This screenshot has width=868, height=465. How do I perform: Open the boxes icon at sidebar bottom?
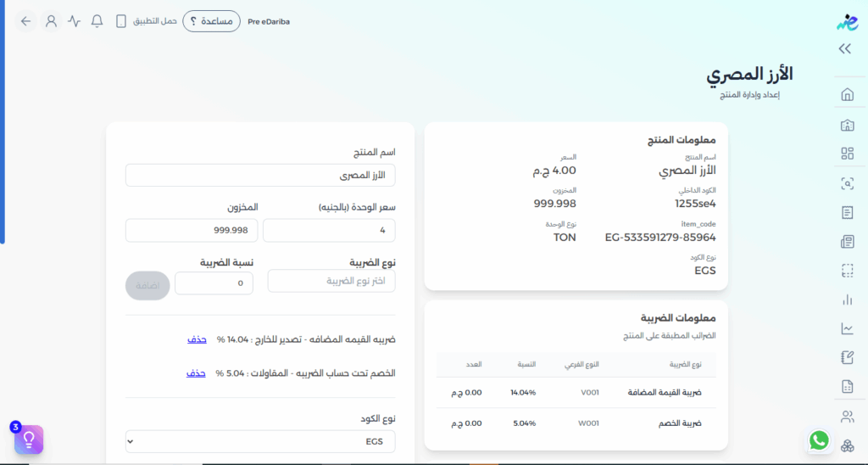coord(848,445)
